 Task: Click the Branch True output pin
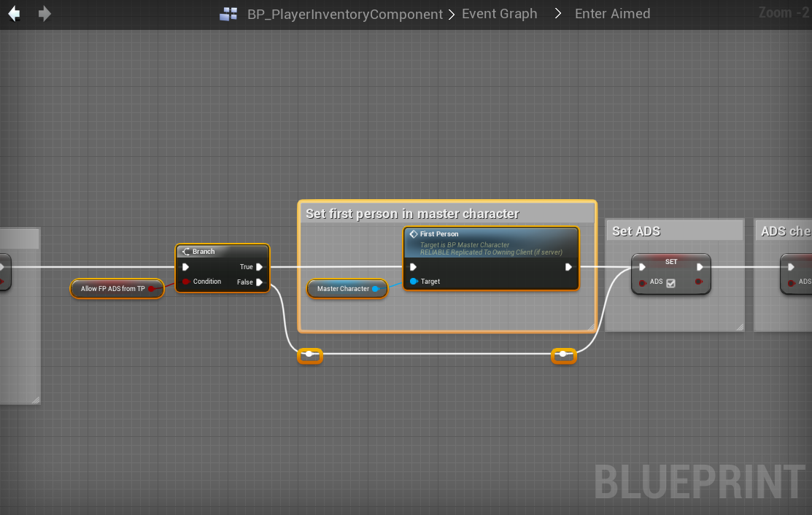point(260,267)
